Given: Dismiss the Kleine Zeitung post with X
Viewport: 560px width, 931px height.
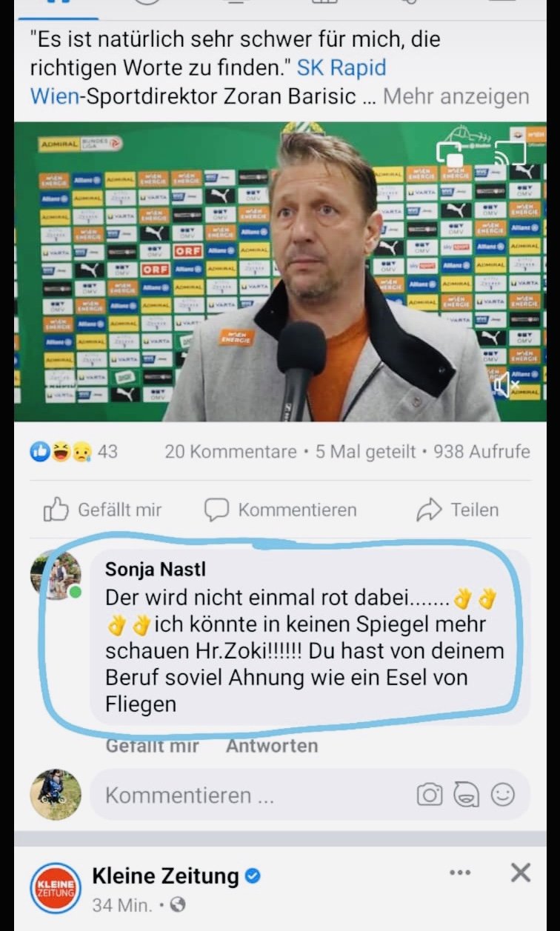Looking at the screenshot, I should (521, 873).
